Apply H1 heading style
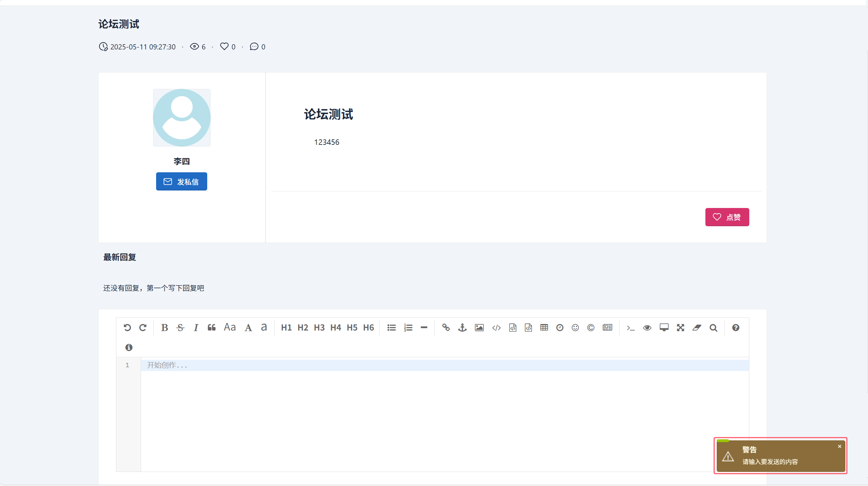Screen dimensions: 868x486 (x=286, y=328)
